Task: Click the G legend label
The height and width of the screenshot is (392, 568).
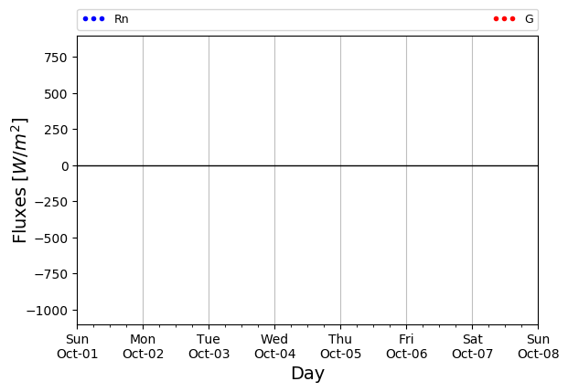Action: click(530, 19)
